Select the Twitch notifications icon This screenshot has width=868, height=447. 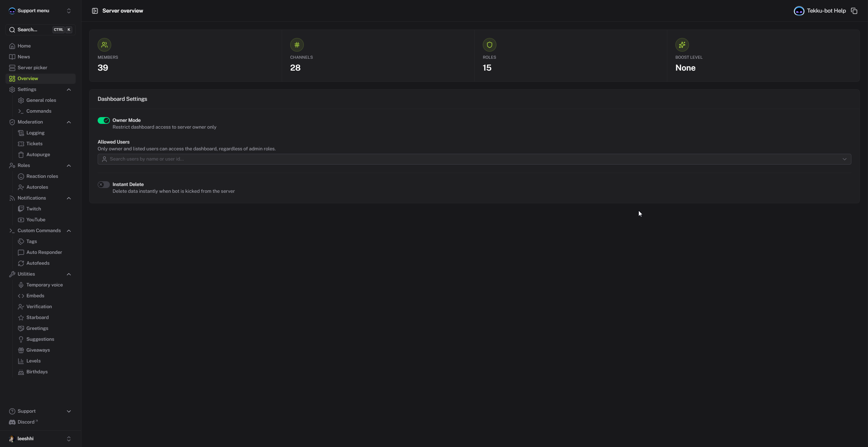21,209
